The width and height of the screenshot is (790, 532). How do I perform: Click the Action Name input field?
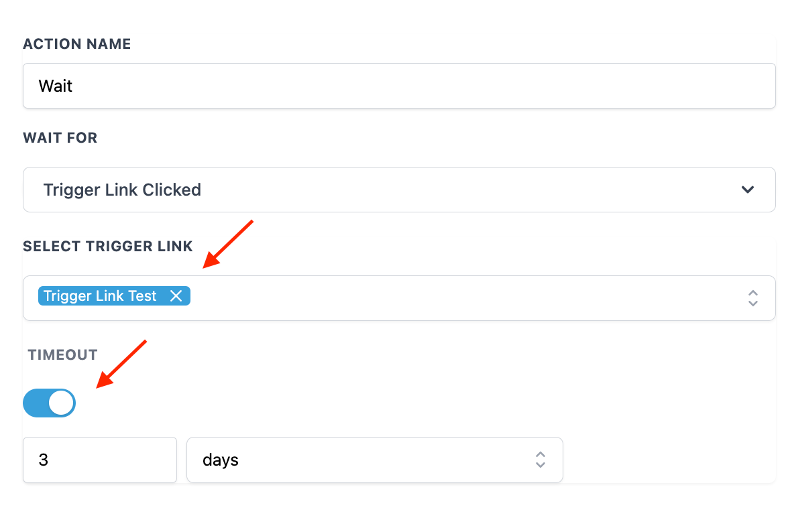tap(398, 86)
